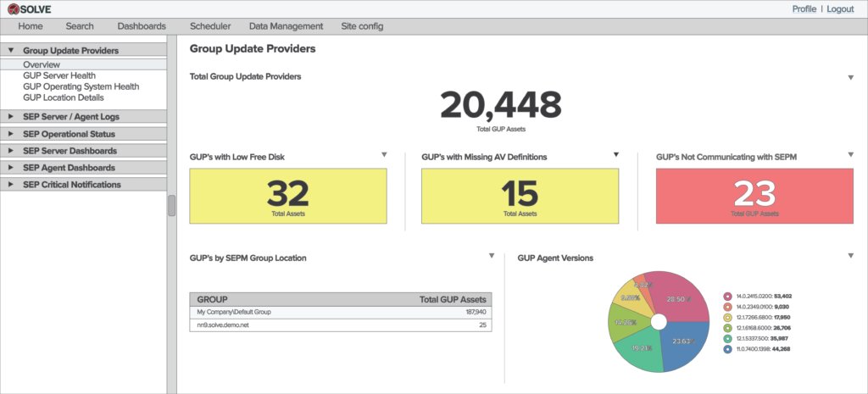Image resolution: width=868 pixels, height=394 pixels.
Task: Open the Dashboards menu
Action: (x=142, y=26)
